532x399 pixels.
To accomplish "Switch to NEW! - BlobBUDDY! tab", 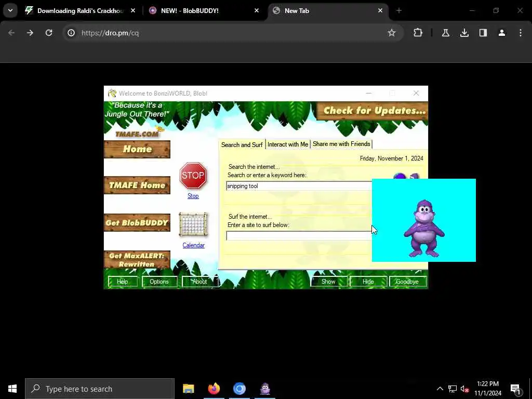I will [x=204, y=10].
